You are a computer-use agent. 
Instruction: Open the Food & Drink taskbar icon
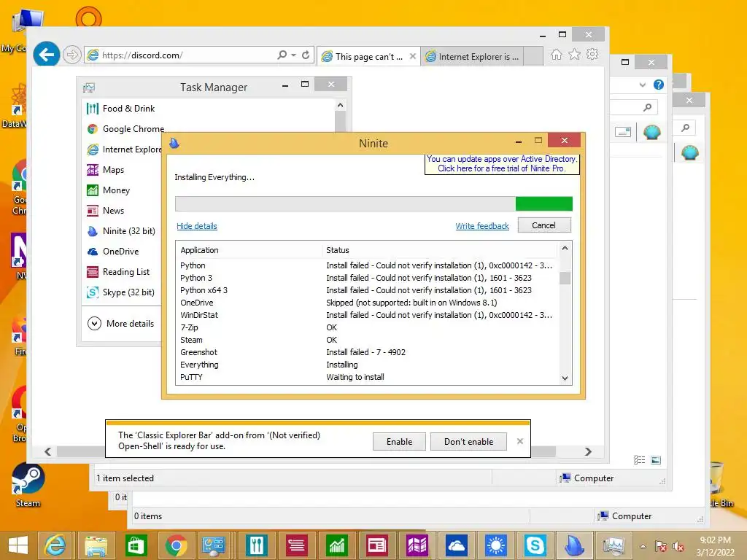(257, 545)
